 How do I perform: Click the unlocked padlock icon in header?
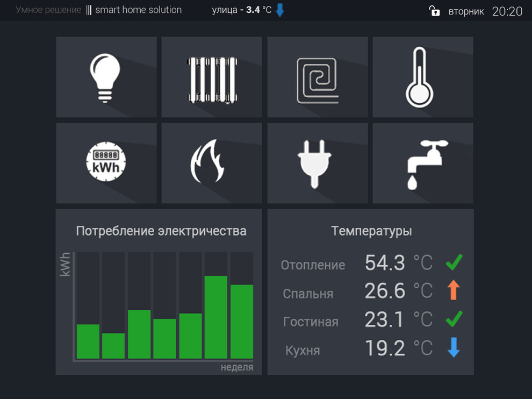(x=434, y=11)
